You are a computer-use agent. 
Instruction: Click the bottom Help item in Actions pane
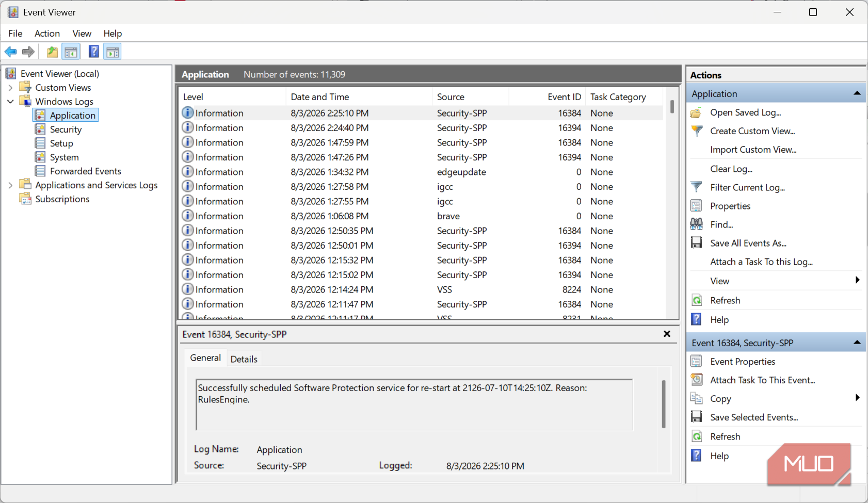tap(719, 456)
